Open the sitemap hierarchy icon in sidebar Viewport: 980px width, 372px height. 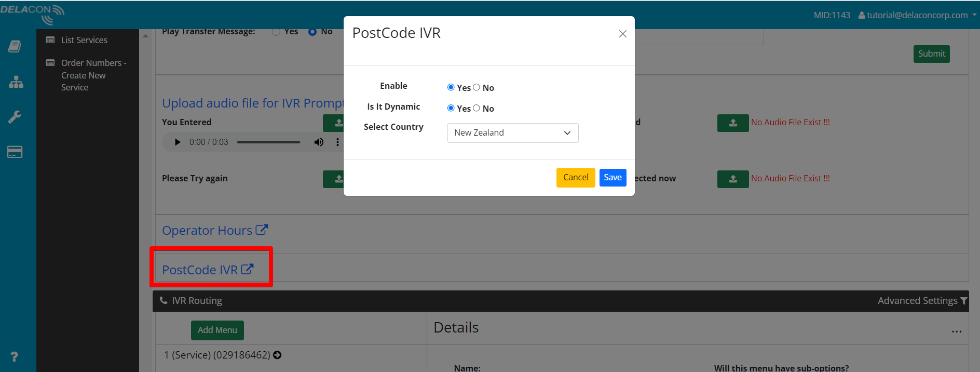point(16,82)
